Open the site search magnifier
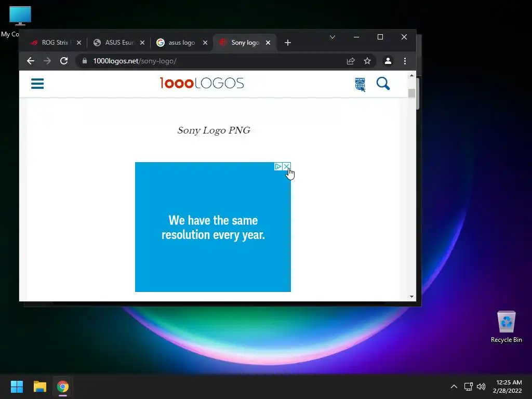Image resolution: width=532 pixels, height=399 pixels. (383, 84)
